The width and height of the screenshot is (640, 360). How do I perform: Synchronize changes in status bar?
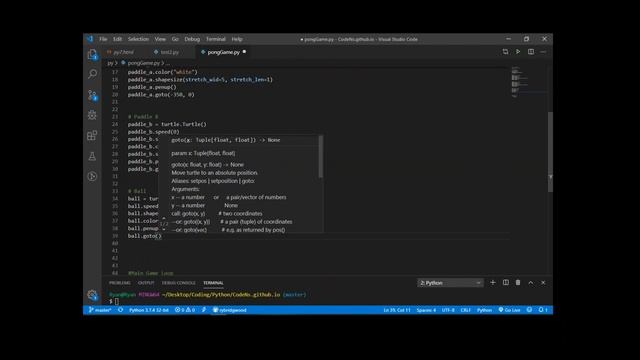point(120,310)
